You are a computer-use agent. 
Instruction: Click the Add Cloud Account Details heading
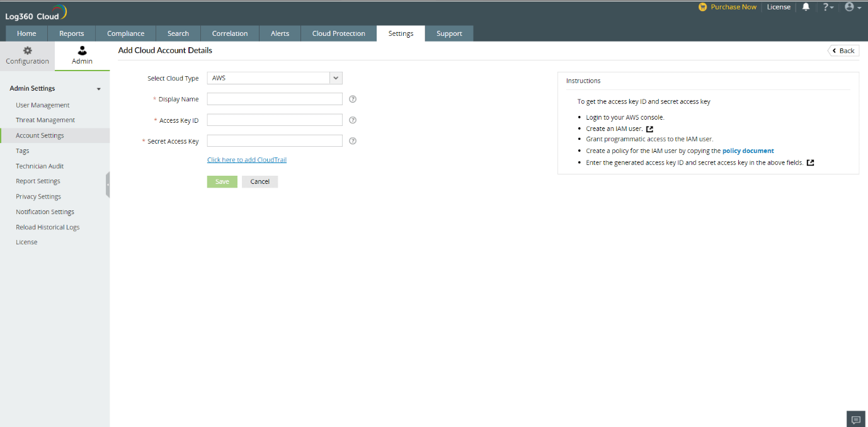click(x=165, y=50)
